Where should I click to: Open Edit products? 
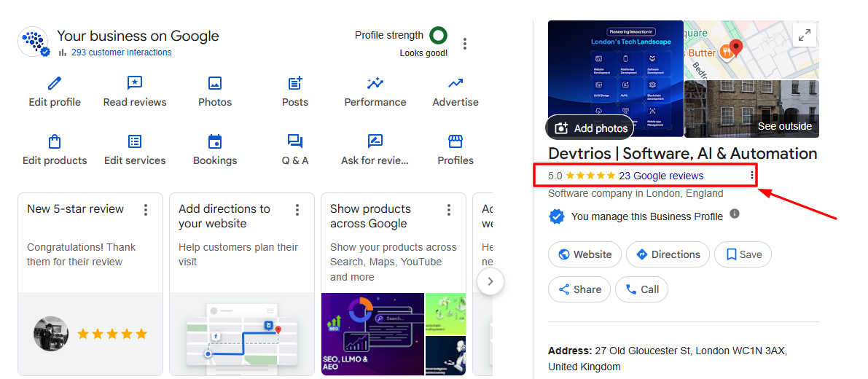coord(54,150)
